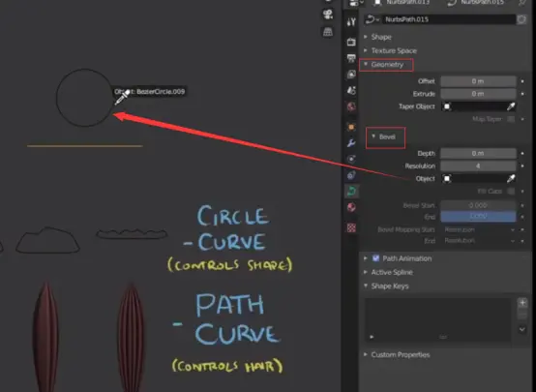Screen dimensions: 536x392
Task: Click the animate dot next to Extrude
Action: (x=522, y=94)
